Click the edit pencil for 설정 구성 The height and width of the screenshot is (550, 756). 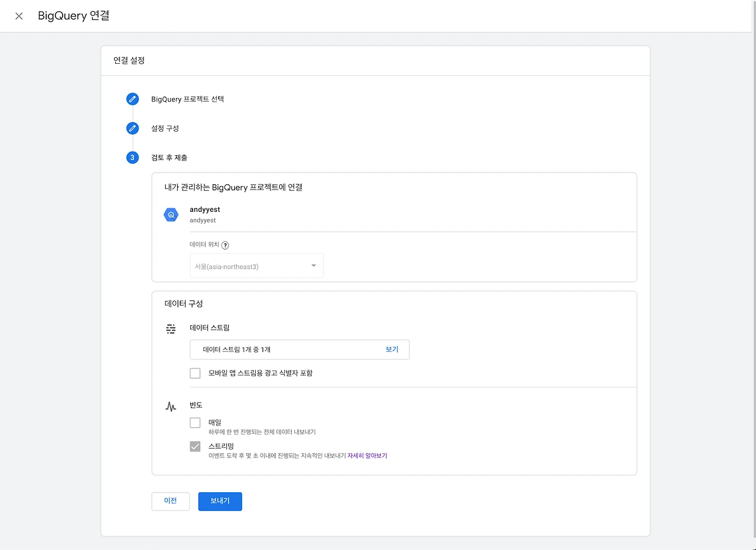(x=133, y=128)
